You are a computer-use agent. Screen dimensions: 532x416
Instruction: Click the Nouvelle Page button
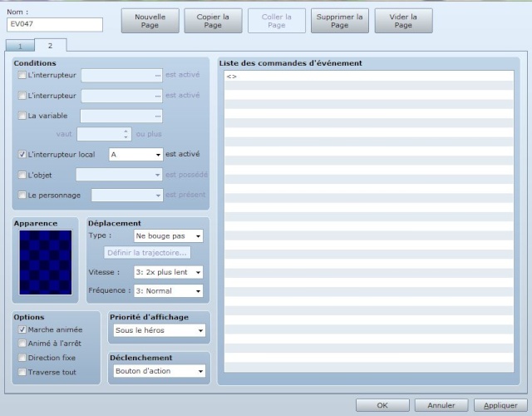pos(150,21)
